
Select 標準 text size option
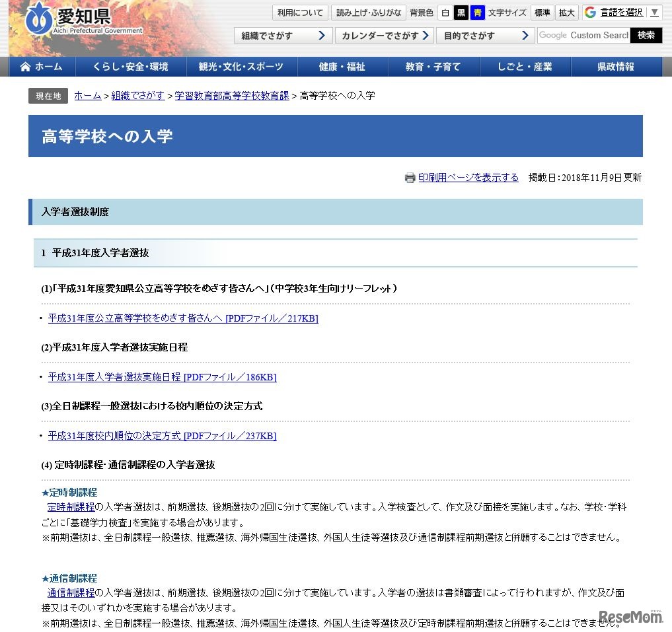(x=542, y=12)
